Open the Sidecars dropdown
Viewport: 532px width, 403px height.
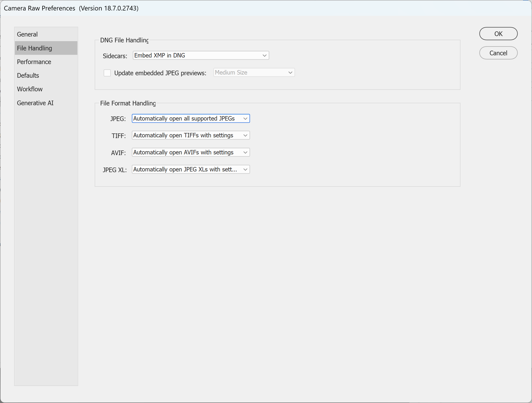[201, 56]
